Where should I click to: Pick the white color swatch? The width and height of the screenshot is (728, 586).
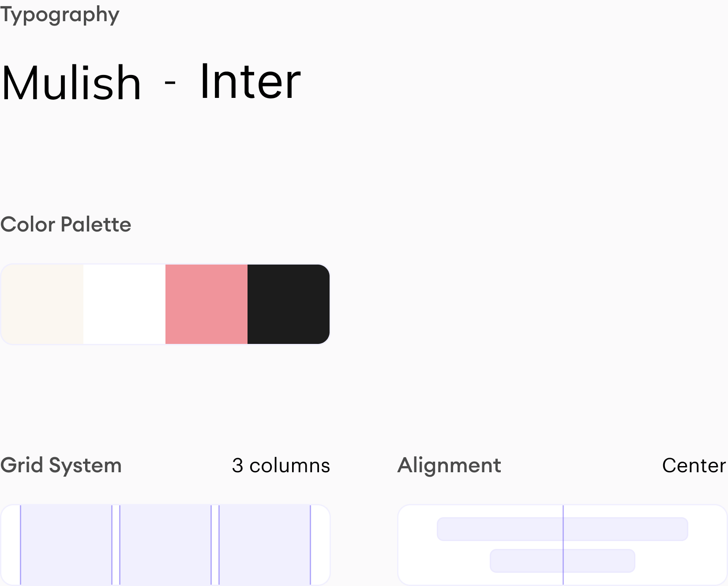click(124, 304)
